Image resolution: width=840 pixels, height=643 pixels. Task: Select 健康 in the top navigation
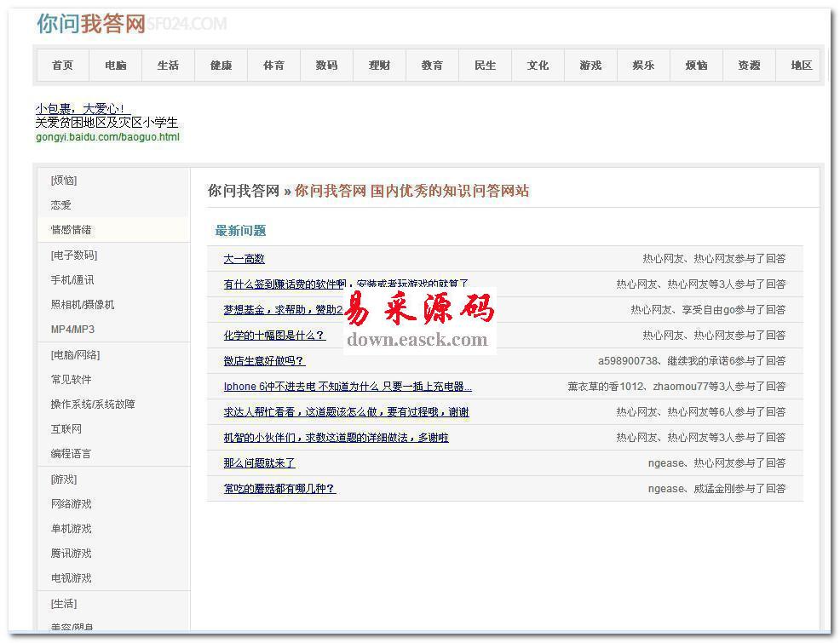coord(221,66)
